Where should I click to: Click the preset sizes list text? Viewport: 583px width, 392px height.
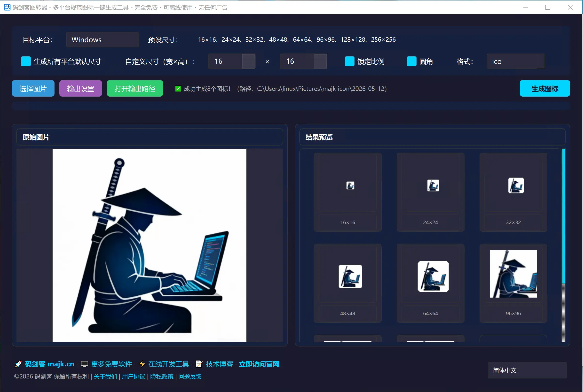point(297,39)
